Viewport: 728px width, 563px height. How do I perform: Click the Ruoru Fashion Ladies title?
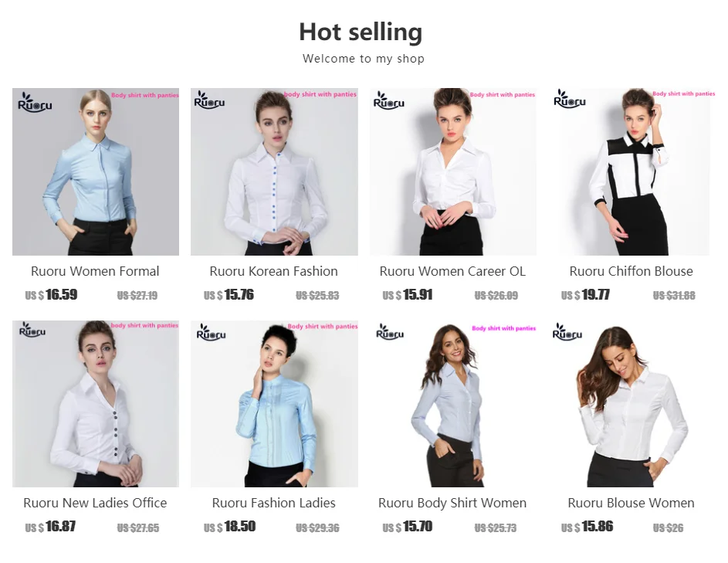tap(274, 503)
